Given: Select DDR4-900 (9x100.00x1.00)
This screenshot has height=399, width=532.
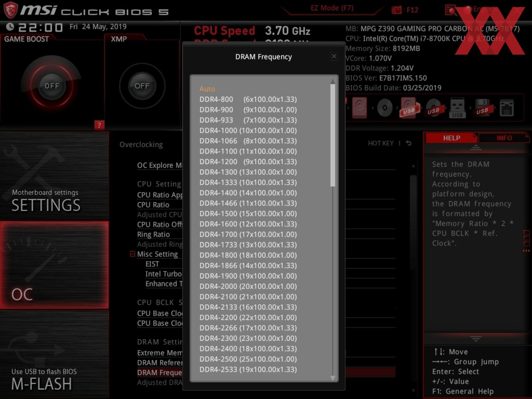Looking at the screenshot, I should pyautogui.click(x=248, y=110).
